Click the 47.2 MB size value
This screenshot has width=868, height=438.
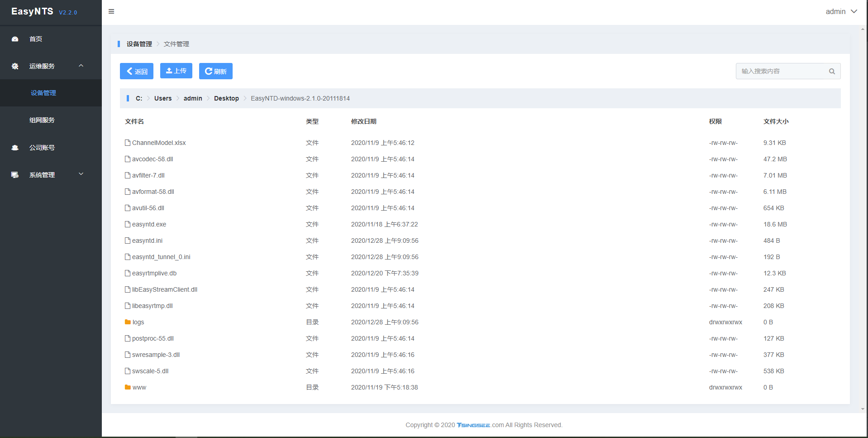point(775,159)
